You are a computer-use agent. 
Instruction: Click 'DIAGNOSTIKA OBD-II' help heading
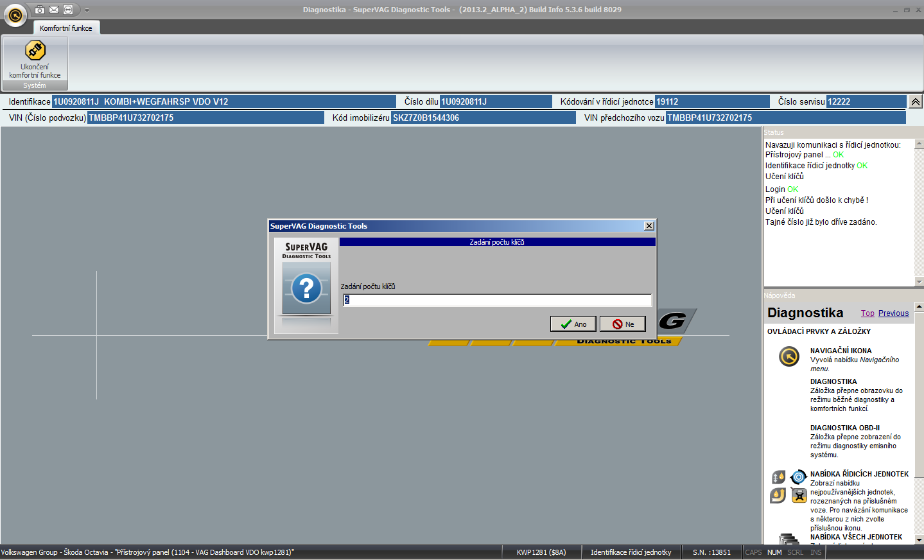coord(845,428)
